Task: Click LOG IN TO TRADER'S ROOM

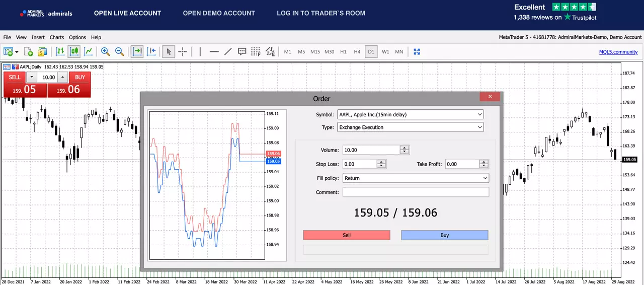Action: [321, 13]
